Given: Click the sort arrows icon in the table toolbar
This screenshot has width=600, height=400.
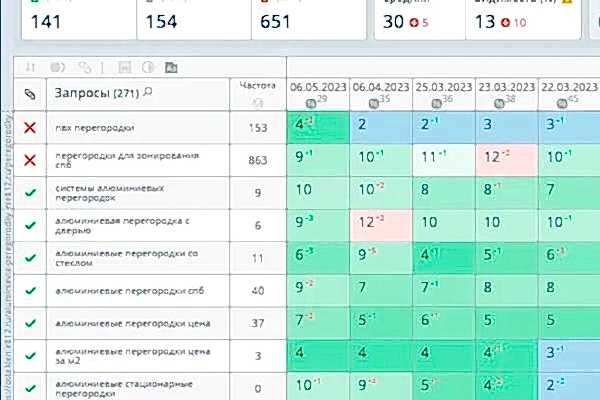Looking at the screenshot, I should click(x=30, y=67).
